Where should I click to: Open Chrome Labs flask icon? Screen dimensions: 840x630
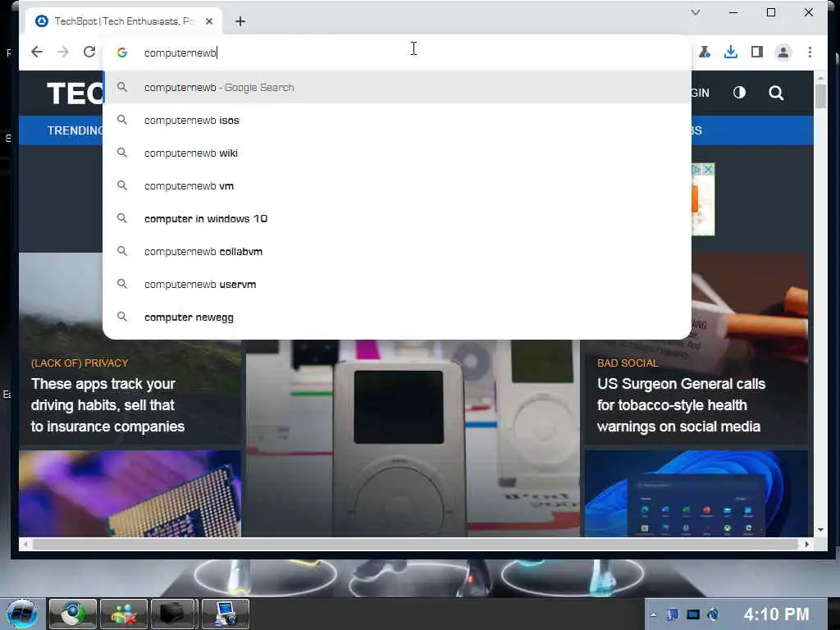click(x=705, y=52)
